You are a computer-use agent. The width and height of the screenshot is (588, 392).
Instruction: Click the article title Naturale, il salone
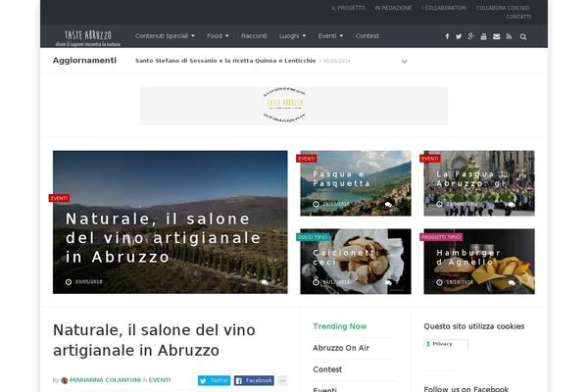(154, 340)
